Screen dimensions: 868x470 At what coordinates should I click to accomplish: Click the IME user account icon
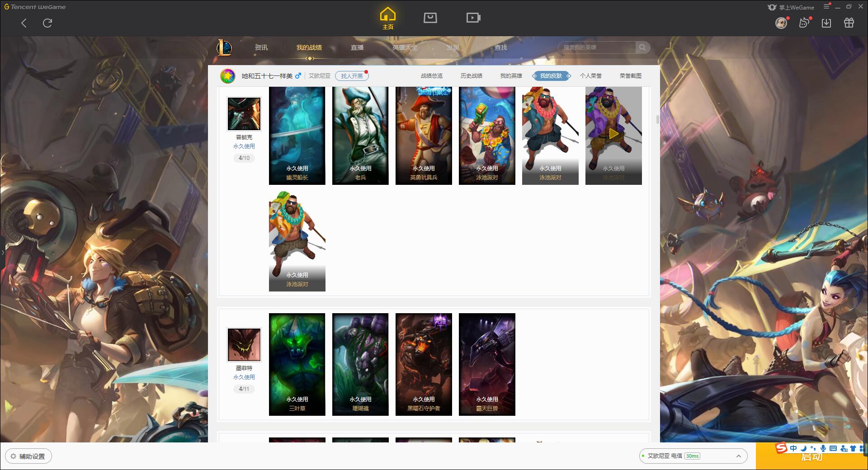(x=844, y=448)
